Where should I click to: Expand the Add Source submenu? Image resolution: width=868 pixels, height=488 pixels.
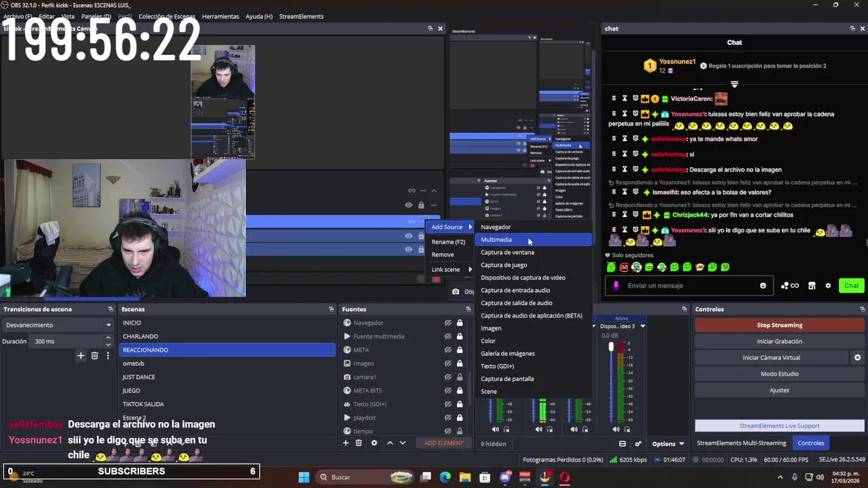tap(451, 227)
